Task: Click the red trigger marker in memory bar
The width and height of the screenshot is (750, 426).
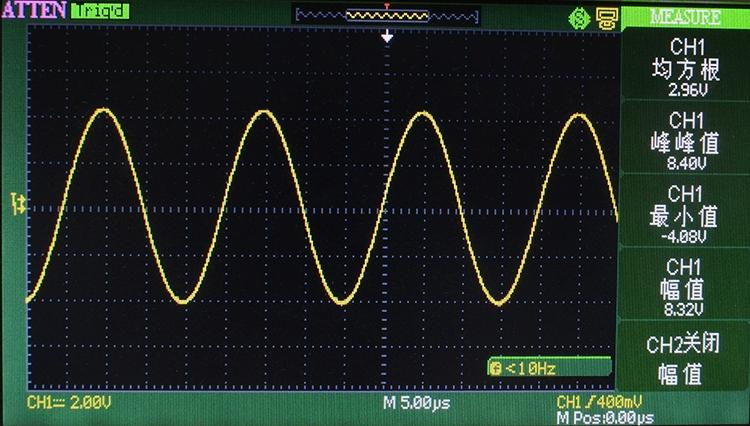Action: pyautogui.click(x=387, y=6)
